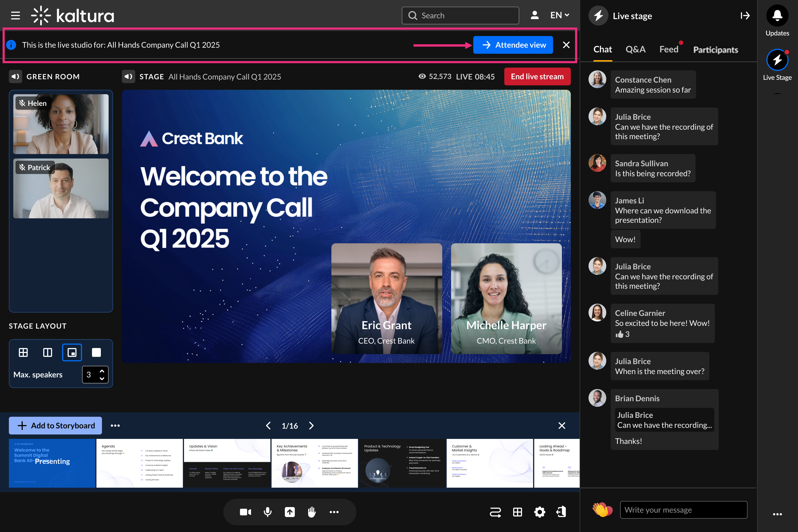This screenshot has height=532, width=798.
Task: Select the Agenda slide thumbnail
Action: 140,463
